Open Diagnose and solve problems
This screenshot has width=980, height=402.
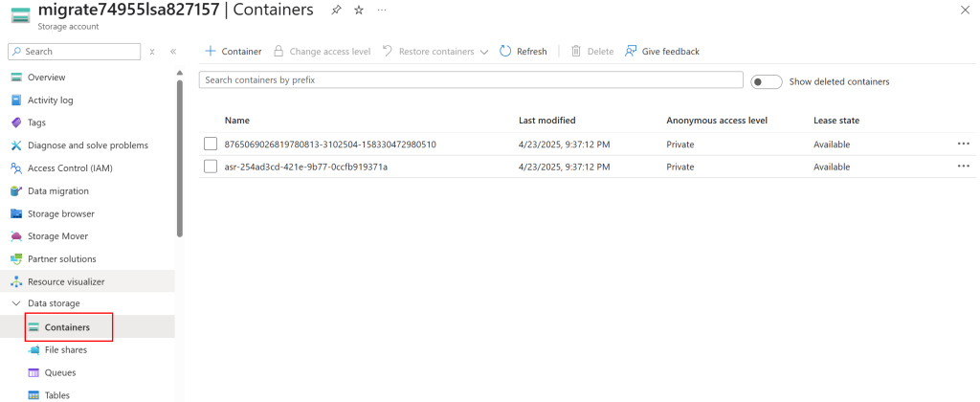87,145
